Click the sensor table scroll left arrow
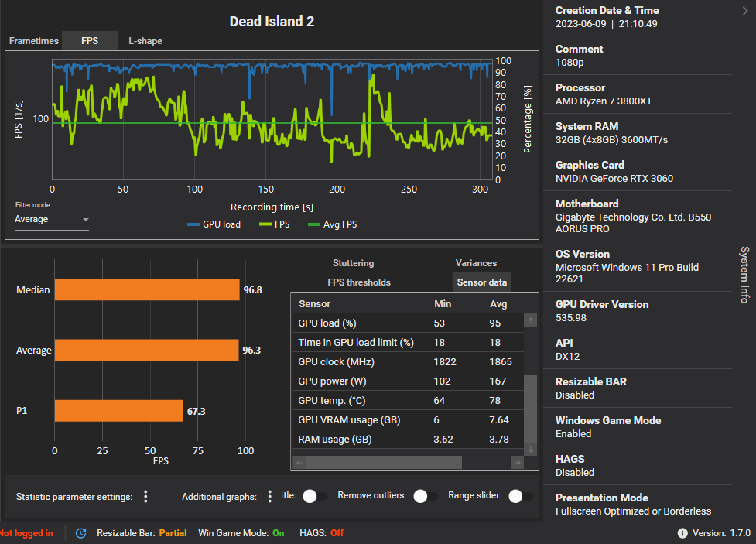Viewport: 756px width, 544px height. [299, 463]
